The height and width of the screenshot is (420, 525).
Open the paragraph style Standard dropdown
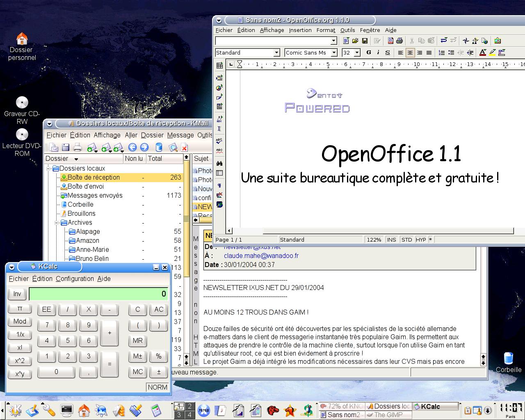276,52
